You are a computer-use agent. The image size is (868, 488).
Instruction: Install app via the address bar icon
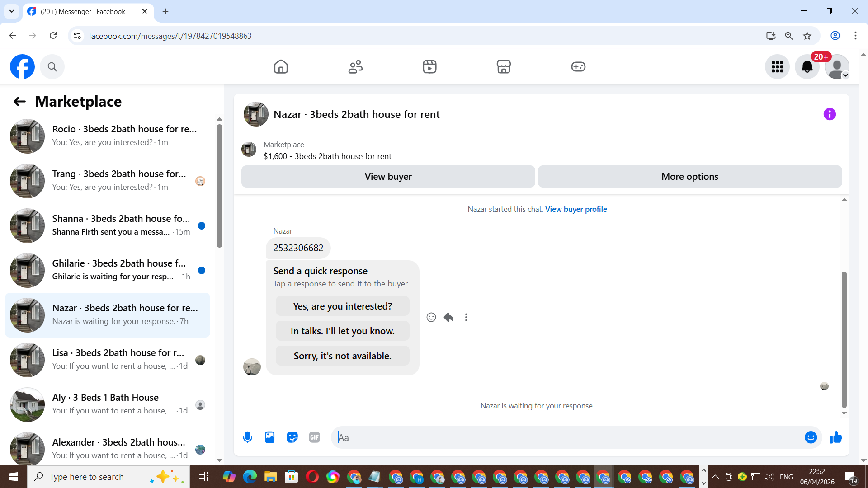(771, 36)
